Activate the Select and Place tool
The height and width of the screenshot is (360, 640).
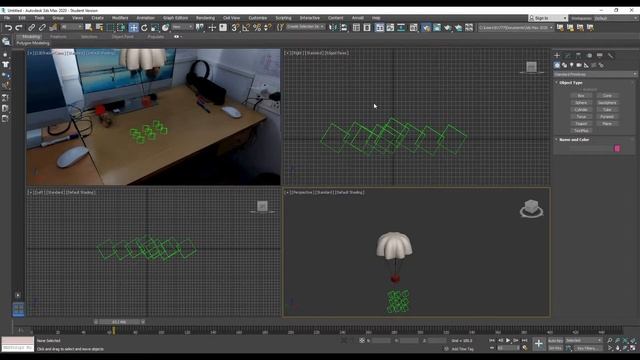coord(165,28)
